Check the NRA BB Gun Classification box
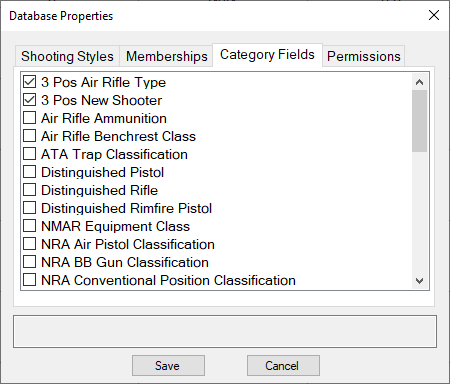Screen dimensions: 450x384 (x=29, y=262)
